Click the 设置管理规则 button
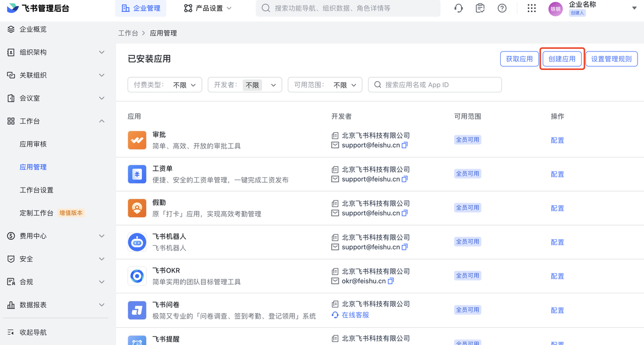Viewport: 644px width, 345px height. tap(611, 59)
